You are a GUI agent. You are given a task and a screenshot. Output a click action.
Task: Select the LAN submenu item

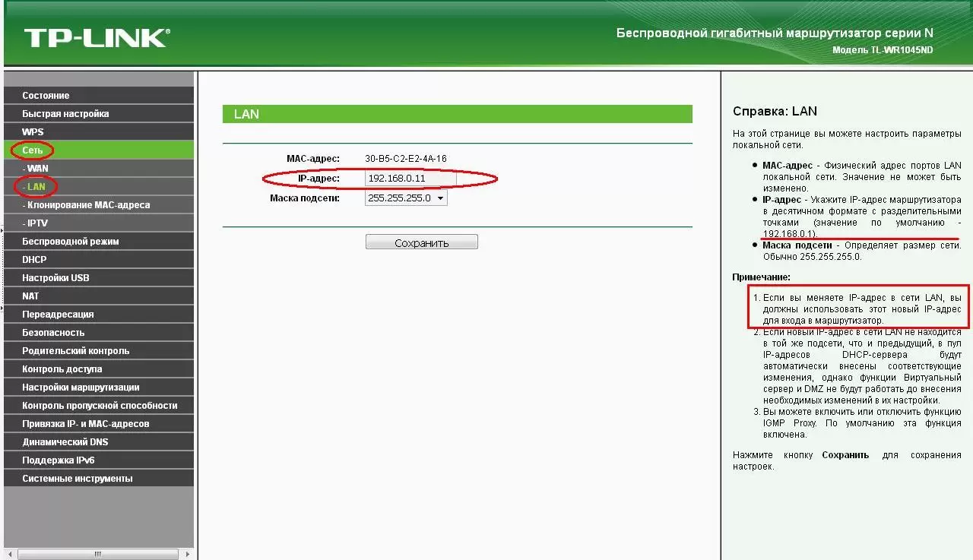tap(36, 187)
